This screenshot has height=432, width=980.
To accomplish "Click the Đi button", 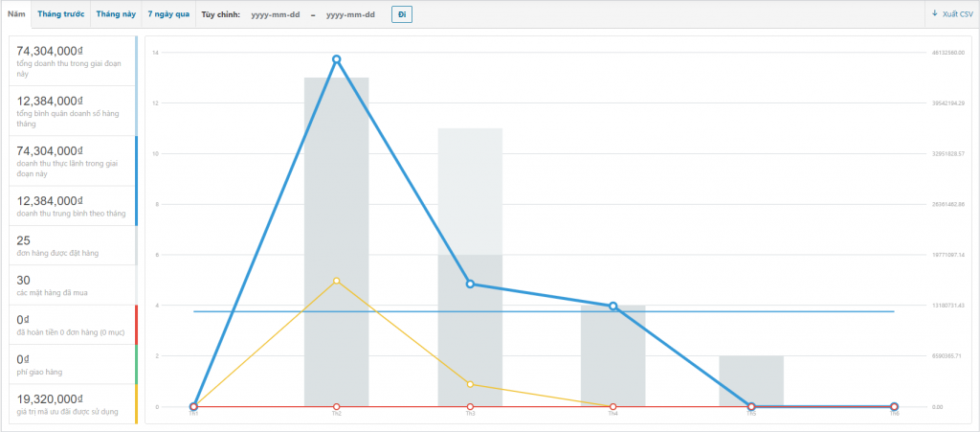I will pyautogui.click(x=402, y=14).
